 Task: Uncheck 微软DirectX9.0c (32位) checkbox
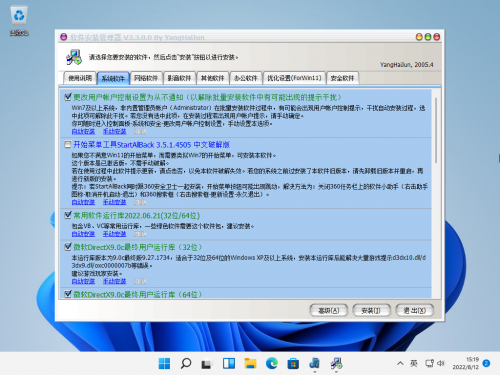click(68, 247)
